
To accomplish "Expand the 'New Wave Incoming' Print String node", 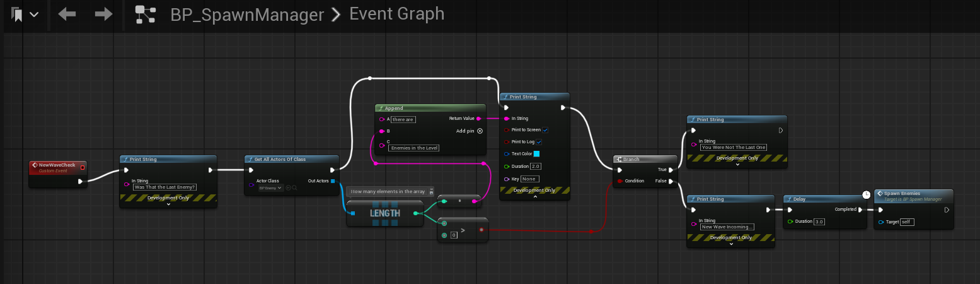I will coord(732,244).
